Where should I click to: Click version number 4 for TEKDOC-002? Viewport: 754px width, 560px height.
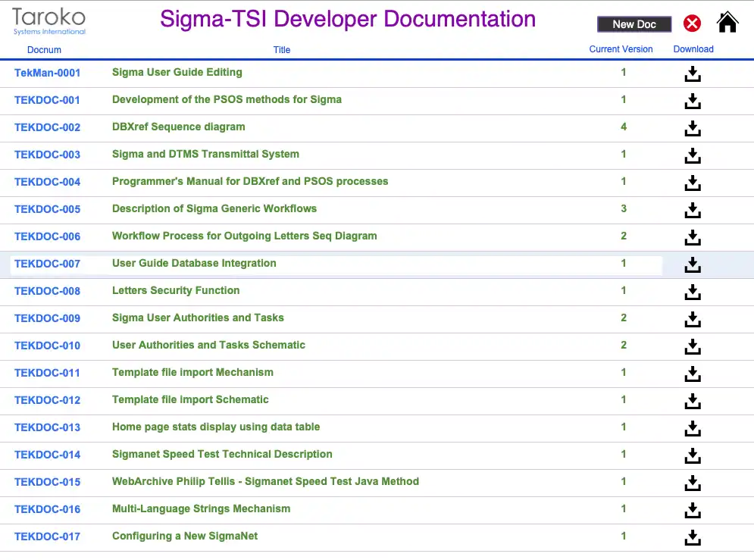(623, 127)
